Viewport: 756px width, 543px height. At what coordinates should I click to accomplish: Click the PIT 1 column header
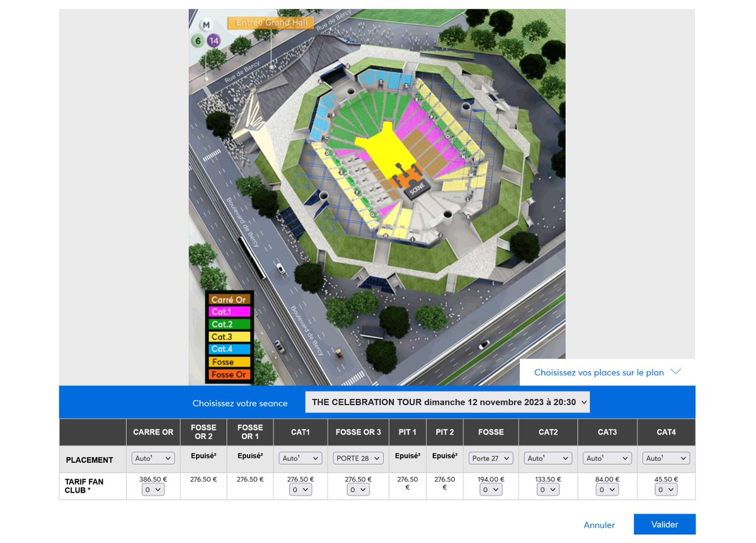[x=408, y=432]
